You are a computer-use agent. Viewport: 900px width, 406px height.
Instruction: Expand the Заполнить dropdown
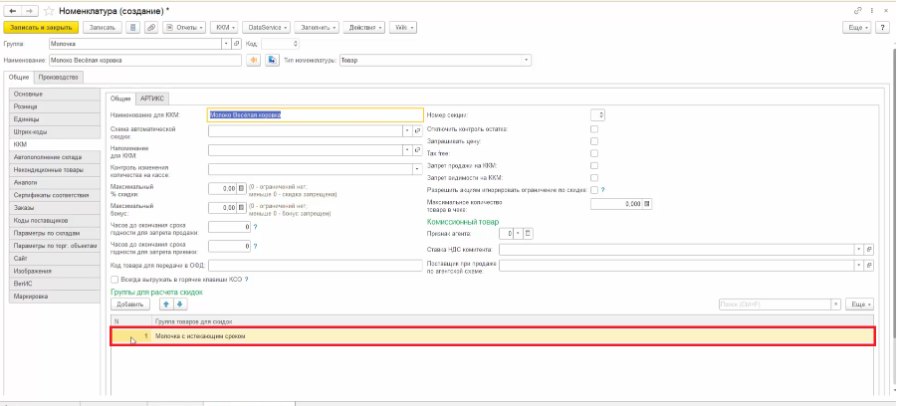pyautogui.click(x=317, y=28)
